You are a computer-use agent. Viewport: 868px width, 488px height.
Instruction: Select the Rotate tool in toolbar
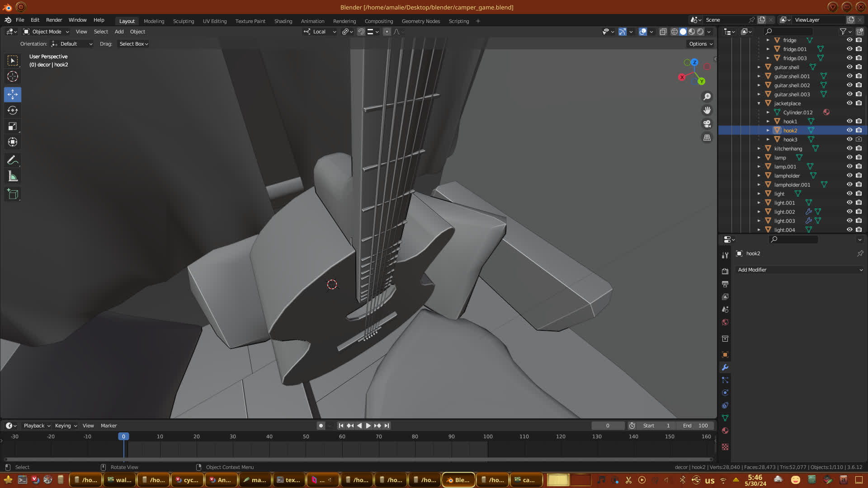[x=13, y=111]
